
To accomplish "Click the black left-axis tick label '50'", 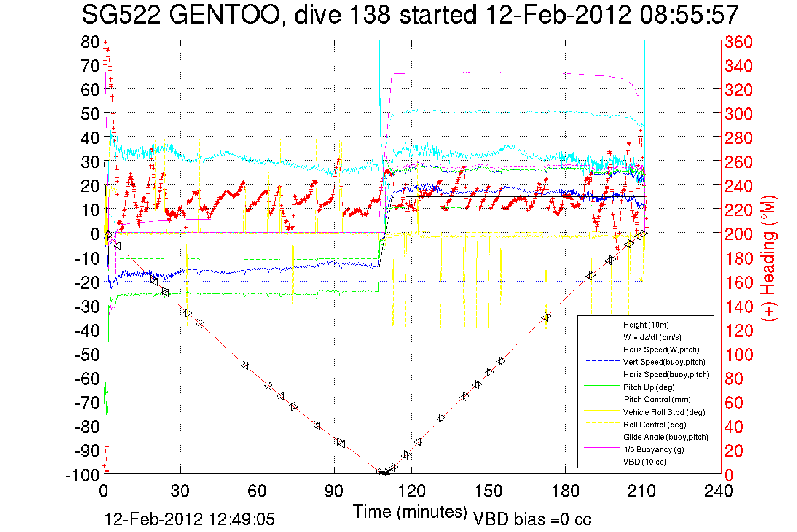I will 90,114.
